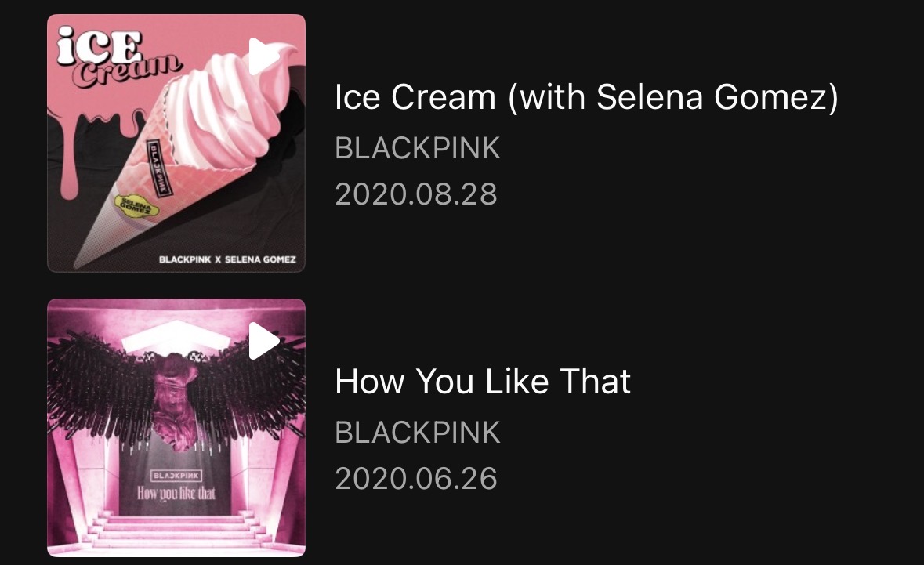The image size is (924, 565).
Task: Click the BLACKPINK X SELENA GOMEZ caption
Action: tap(227, 259)
